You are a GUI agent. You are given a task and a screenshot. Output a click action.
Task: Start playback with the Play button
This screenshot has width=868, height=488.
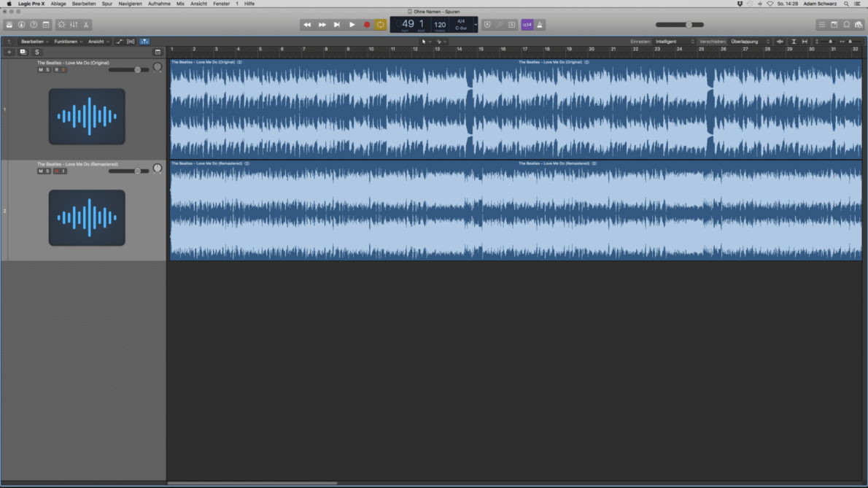[352, 25]
